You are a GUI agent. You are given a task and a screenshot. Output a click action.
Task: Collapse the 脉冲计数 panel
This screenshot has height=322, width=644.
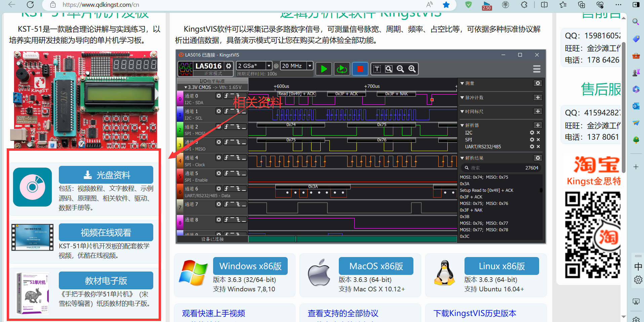click(462, 98)
